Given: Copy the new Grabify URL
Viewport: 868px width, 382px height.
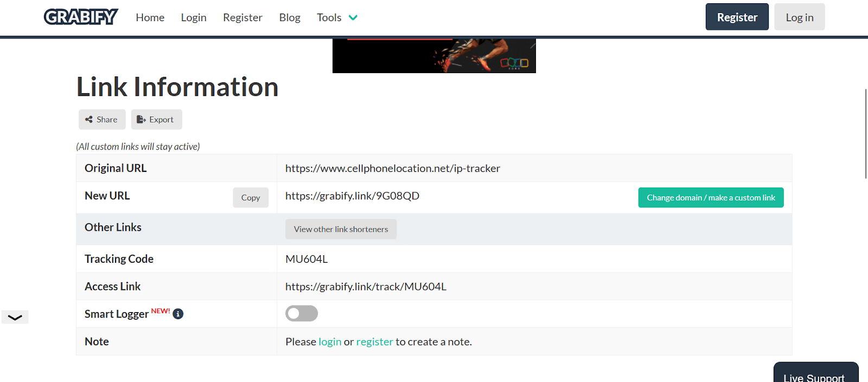Looking at the screenshot, I should pyautogui.click(x=251, y=198).
